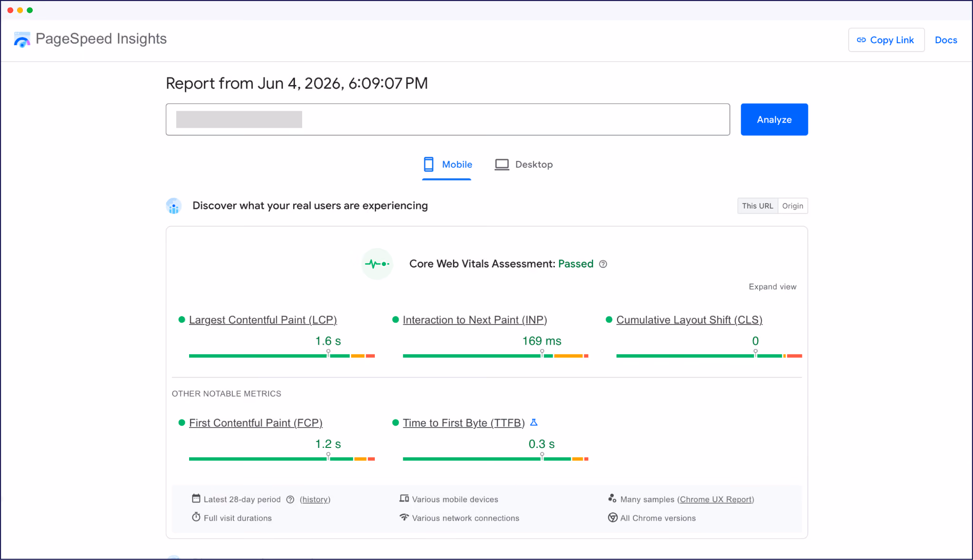Click the macOS yellow minimize window button
The width and height of the screenshot is (973, 560).
tap(20, 10)
